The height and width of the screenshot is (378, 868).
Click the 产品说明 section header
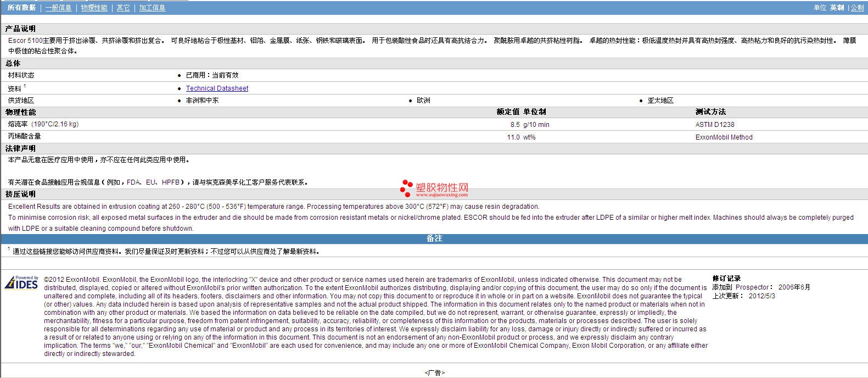[20, 29]
